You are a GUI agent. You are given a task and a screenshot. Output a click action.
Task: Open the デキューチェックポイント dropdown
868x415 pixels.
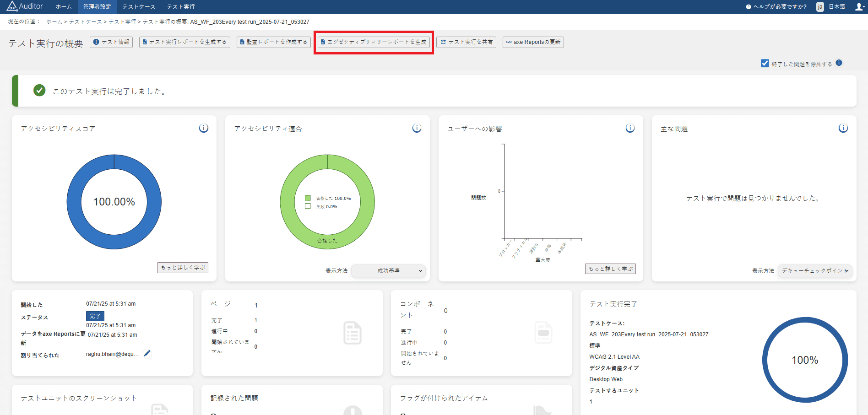coord(815,271)
